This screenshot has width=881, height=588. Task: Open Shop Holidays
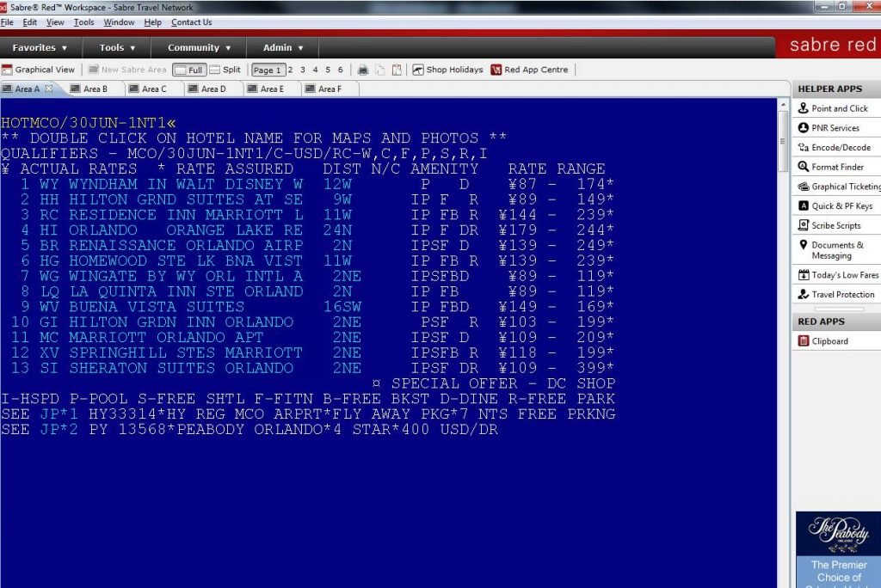[x=447, y=70]
